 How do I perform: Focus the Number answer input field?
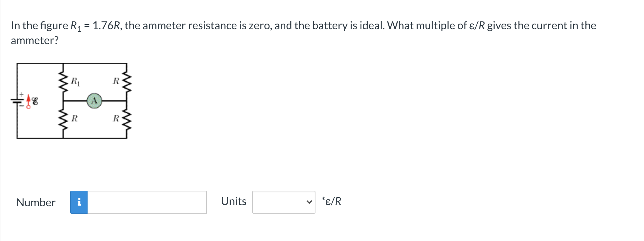click(147, 202)
